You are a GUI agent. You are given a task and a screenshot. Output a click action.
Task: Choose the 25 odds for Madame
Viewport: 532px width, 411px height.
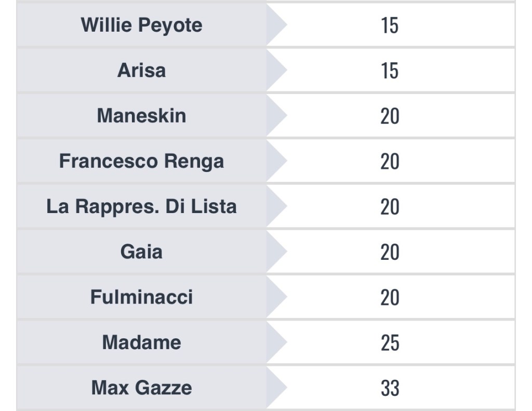click(390, 342)
